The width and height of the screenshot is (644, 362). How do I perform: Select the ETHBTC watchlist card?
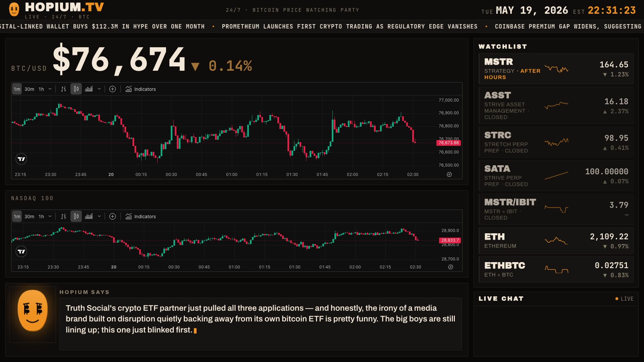pos(556,269)
